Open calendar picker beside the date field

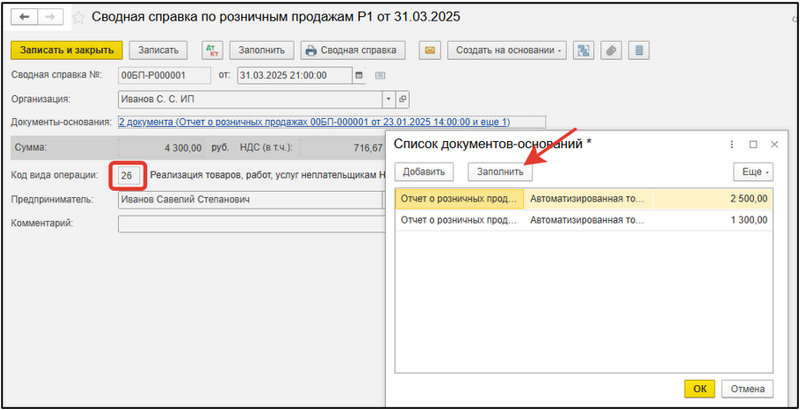tap(357, 74)
